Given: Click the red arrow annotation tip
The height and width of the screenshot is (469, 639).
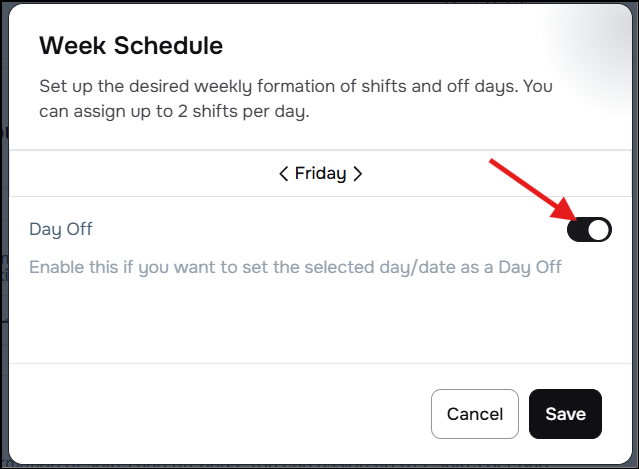Looking at the screenshot, I should coord(574,214).
